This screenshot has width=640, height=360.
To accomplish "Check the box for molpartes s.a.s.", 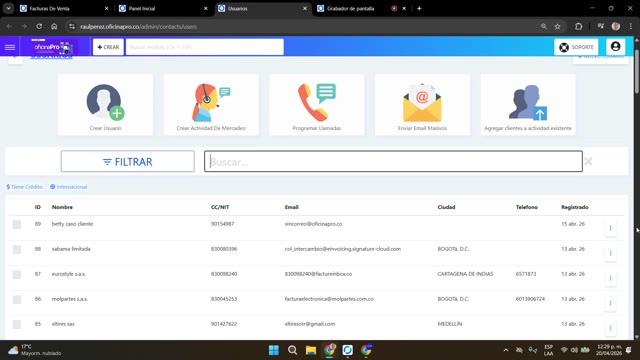I will point(17,299).
